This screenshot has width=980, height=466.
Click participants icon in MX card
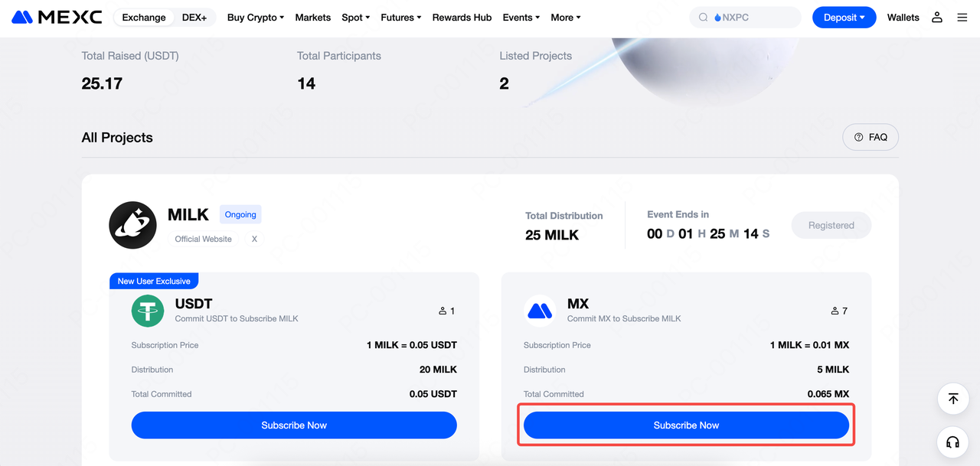835,311
